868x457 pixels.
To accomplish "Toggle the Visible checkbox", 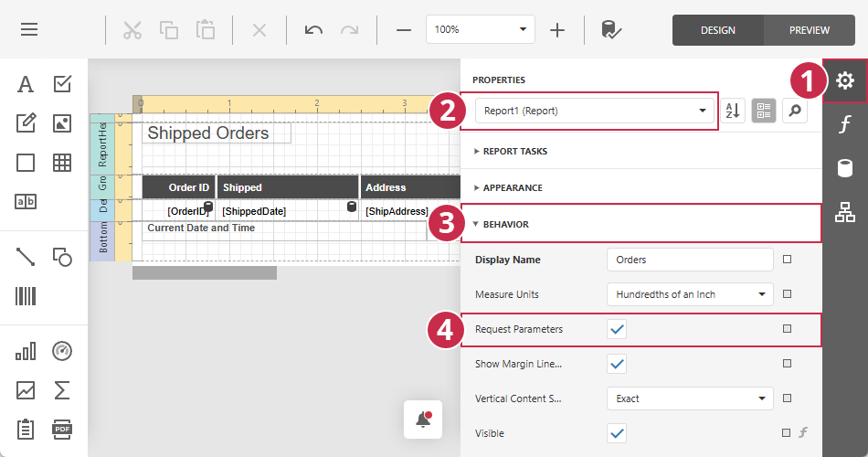I will point(617,433).
